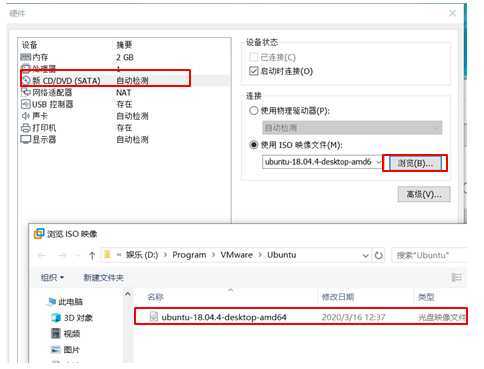Open the ISO image path dropdown arrow
Image resolution: width=484 pixels, height=369 pixels.
coord(379,162)
